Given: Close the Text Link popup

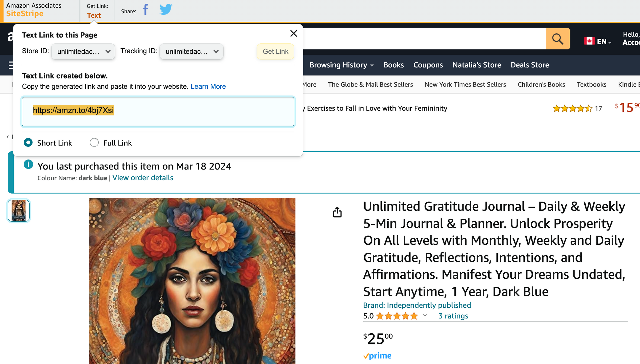Looking at the screenshot, I should [293, 33].
